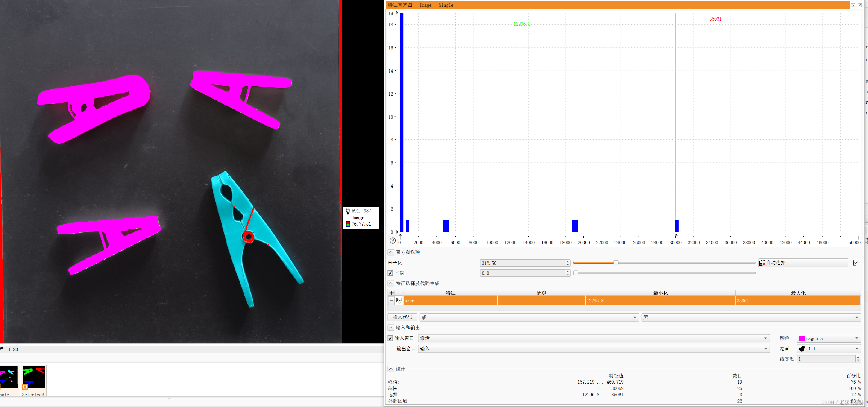Uncheck the 输入窗口 checkbox
The width and height of the screenshot is (868, 407).
390,338
